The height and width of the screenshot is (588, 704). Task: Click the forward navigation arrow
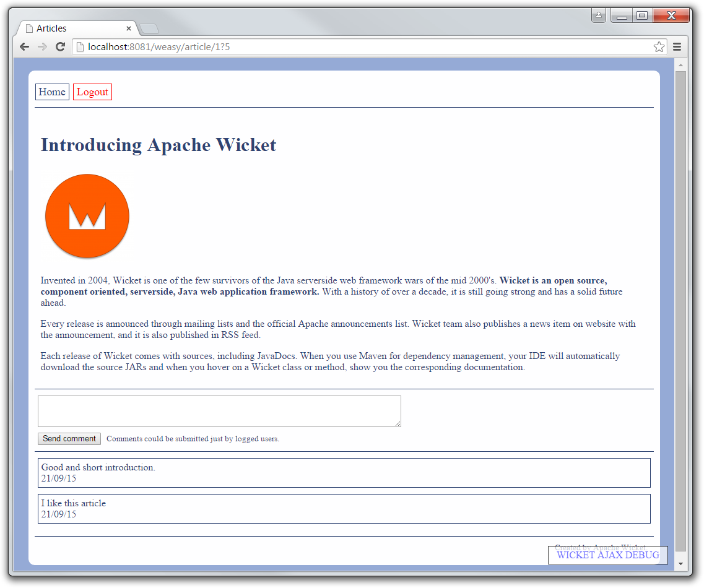click(x=41, y=46)
